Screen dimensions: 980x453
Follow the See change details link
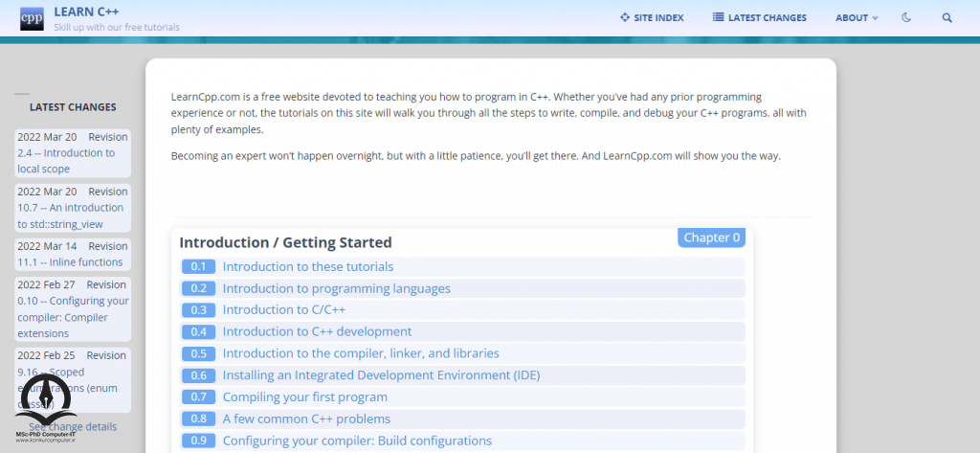[73, 427]
